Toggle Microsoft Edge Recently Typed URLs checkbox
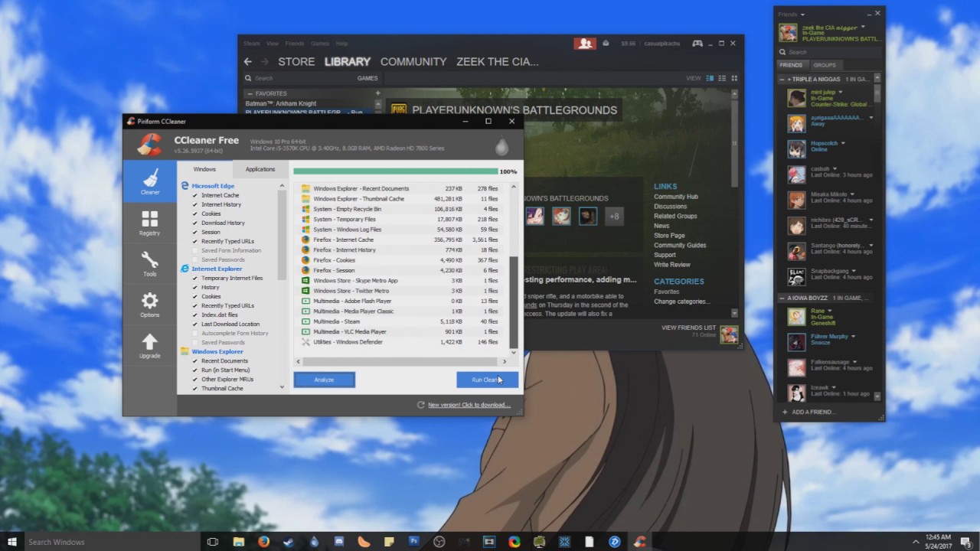 tap(195, 241)
